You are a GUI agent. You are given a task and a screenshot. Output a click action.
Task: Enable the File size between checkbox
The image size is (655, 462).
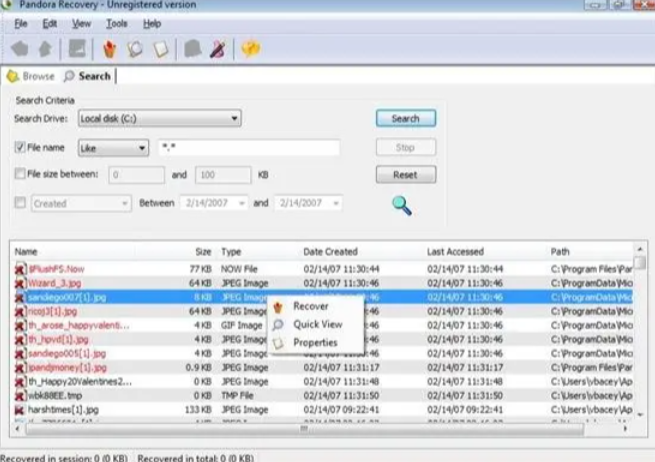[x=20, y=174]
